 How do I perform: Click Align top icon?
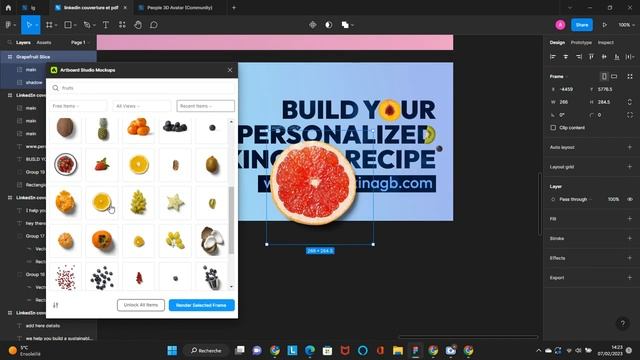(x=591, y=57)
